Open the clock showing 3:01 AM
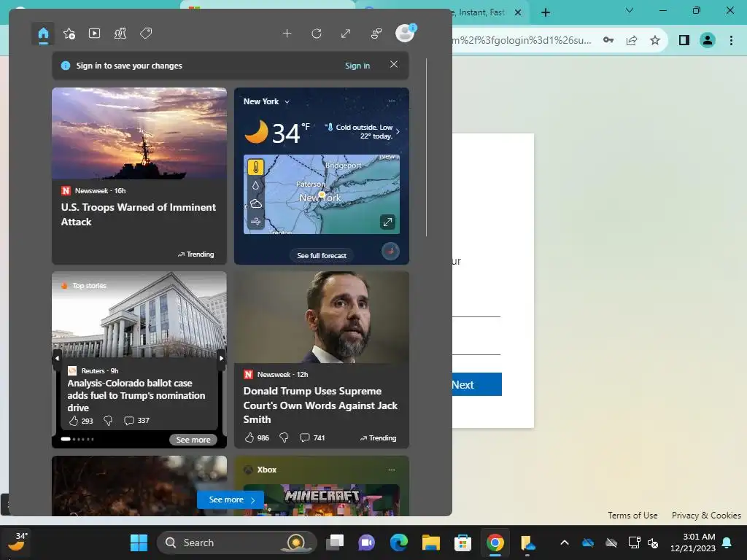Screen dimensions: 747x560 pyautogui.click(x=693, y=542)
